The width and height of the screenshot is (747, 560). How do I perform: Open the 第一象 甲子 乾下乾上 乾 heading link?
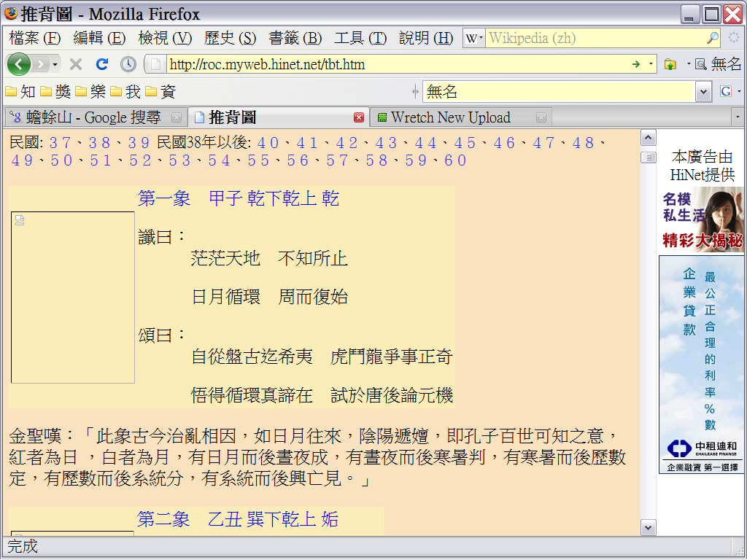239,198
